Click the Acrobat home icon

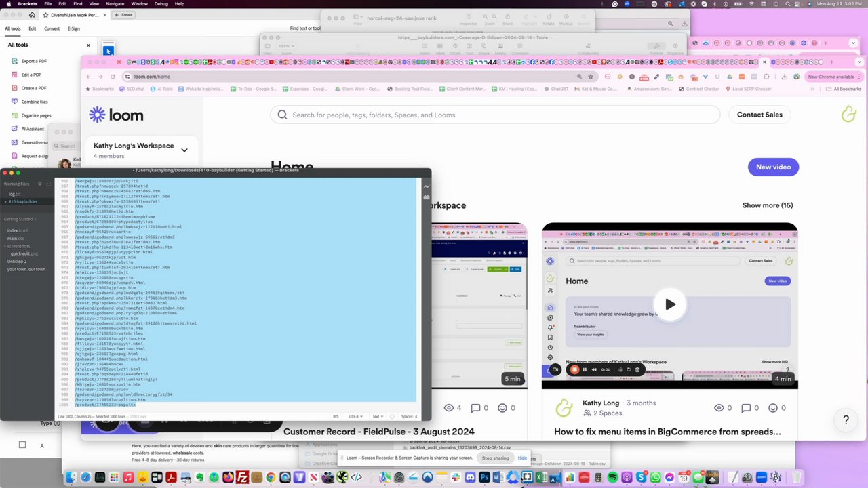[x=32, y=14]
